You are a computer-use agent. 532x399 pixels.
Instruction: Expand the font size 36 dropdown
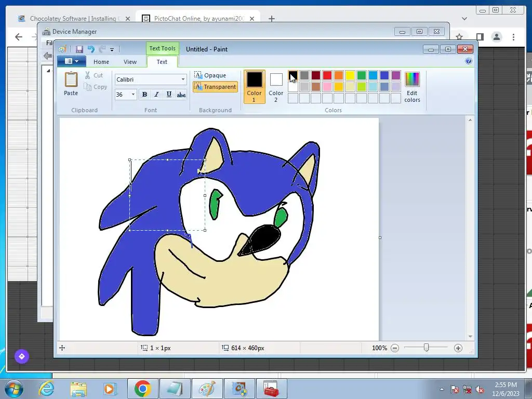click(x=133, y=95)
